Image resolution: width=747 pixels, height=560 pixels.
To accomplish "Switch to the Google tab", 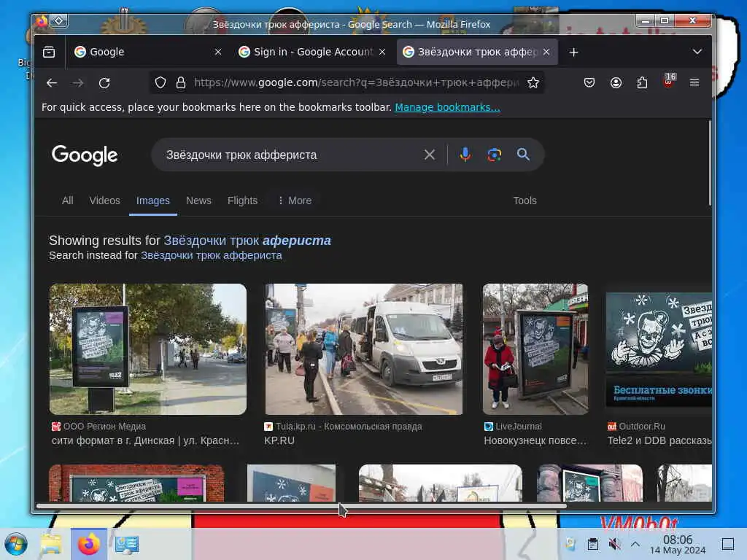I will [x=147, y=52].
